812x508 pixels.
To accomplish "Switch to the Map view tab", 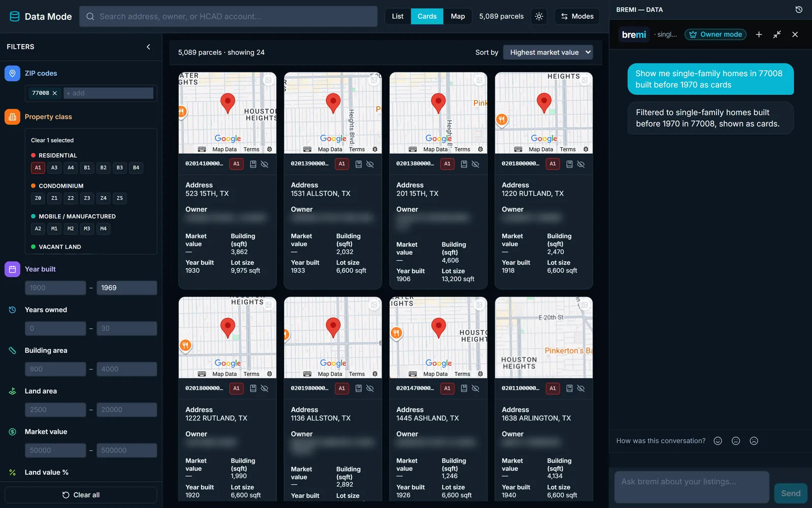I will point(458,16).
